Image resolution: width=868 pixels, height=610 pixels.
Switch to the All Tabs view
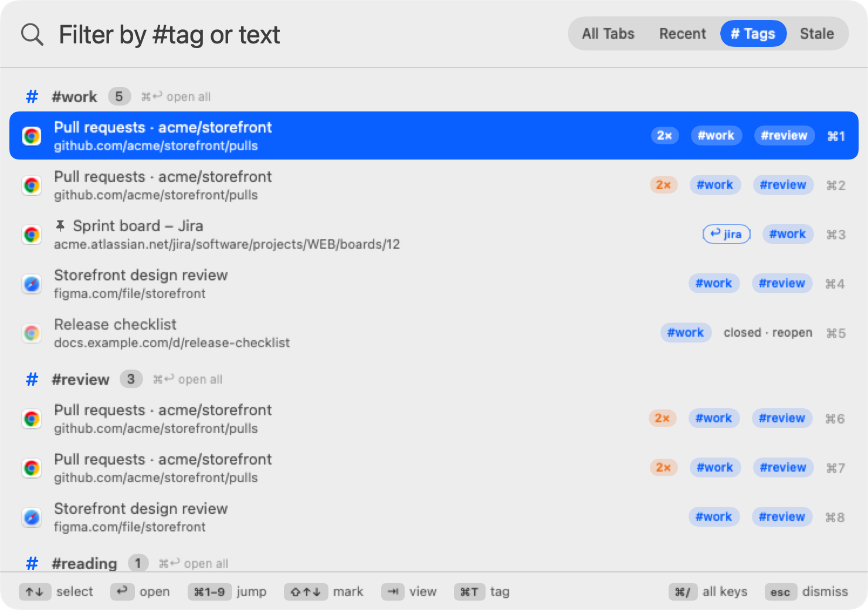pos(608,33)
